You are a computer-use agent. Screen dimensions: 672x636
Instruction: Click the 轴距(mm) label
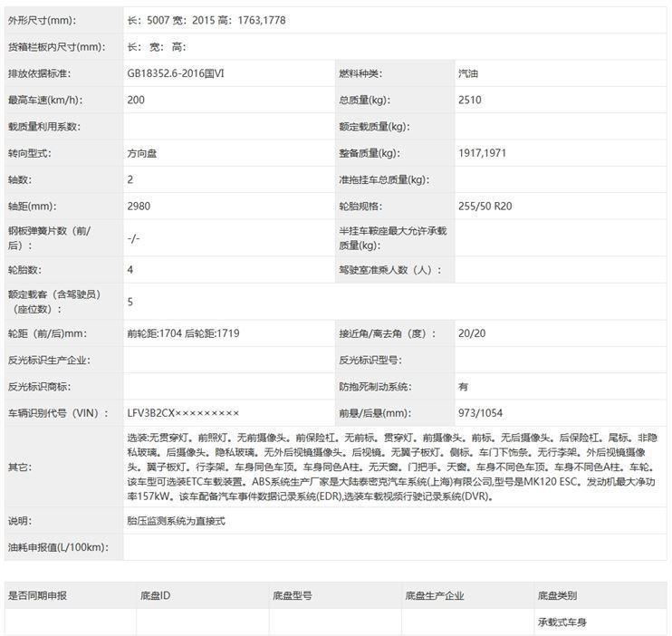pyautogui.click(x=33, y=207)
